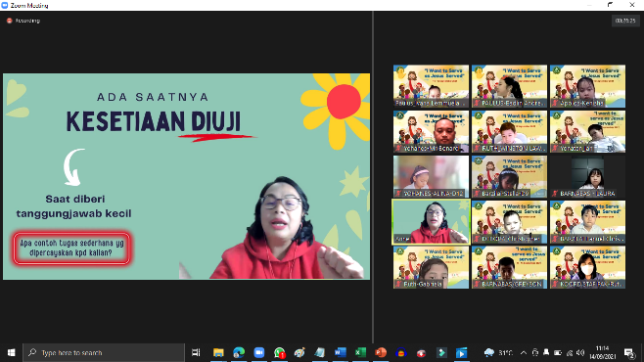
Task: Open the Zoom app in the taskbar
Action: point(258,352)
